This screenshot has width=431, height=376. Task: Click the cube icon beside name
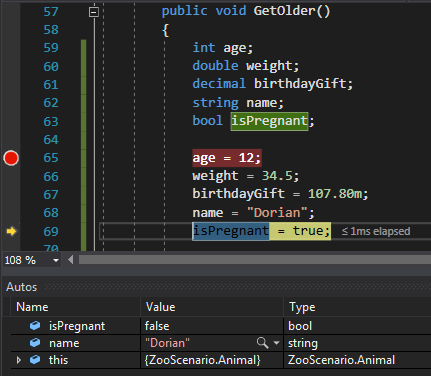point(35,342)
